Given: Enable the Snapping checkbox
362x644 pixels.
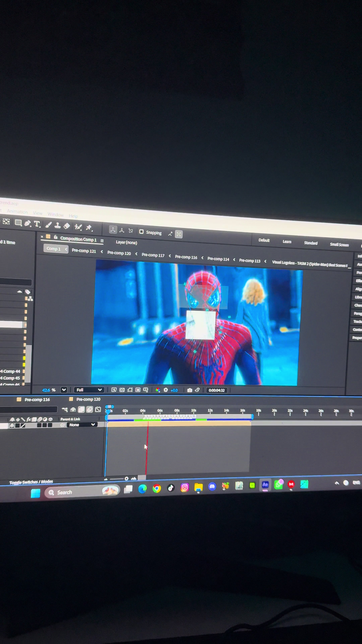Looking at the screenshot, I should pyautogui.click(x=141, y=232).
